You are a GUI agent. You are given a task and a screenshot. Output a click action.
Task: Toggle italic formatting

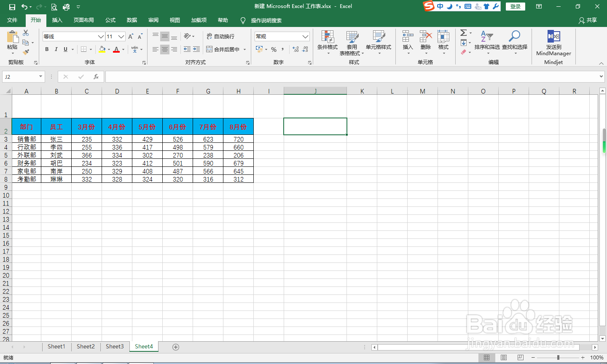click(x=56, y=49)
